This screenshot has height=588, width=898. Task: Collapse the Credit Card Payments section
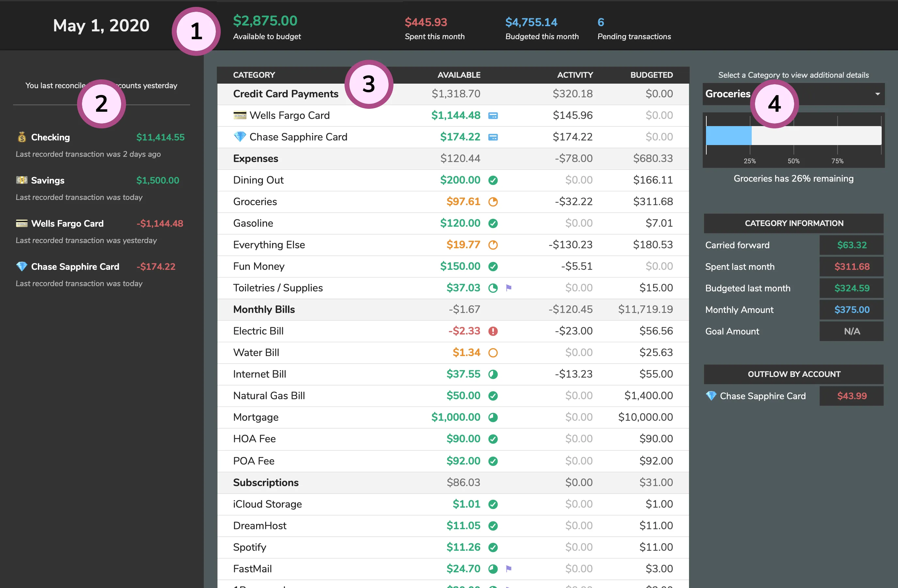[286, 94]
